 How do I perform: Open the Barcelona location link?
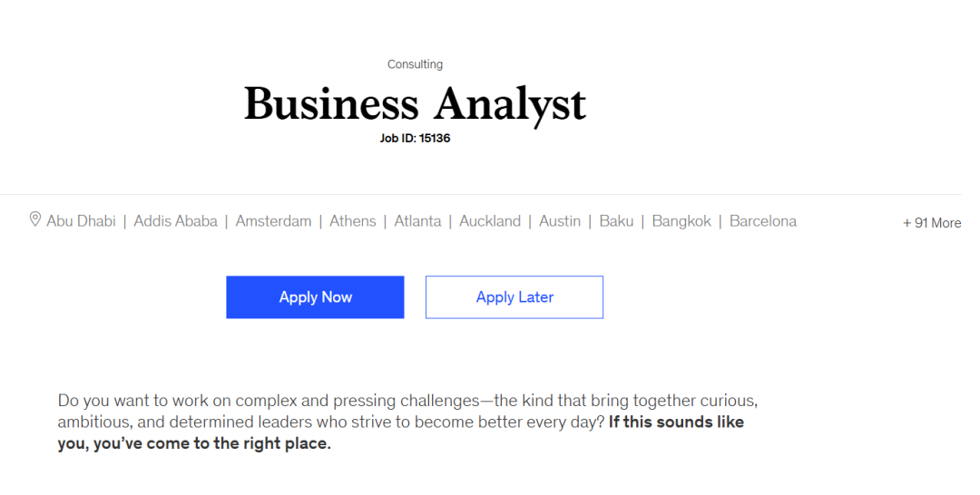pos(763,221)
